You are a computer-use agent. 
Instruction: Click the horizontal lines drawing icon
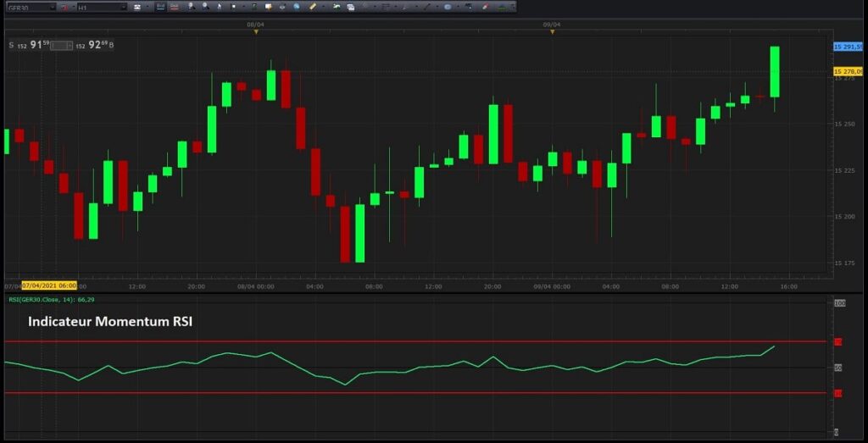[x=386, y=7]
